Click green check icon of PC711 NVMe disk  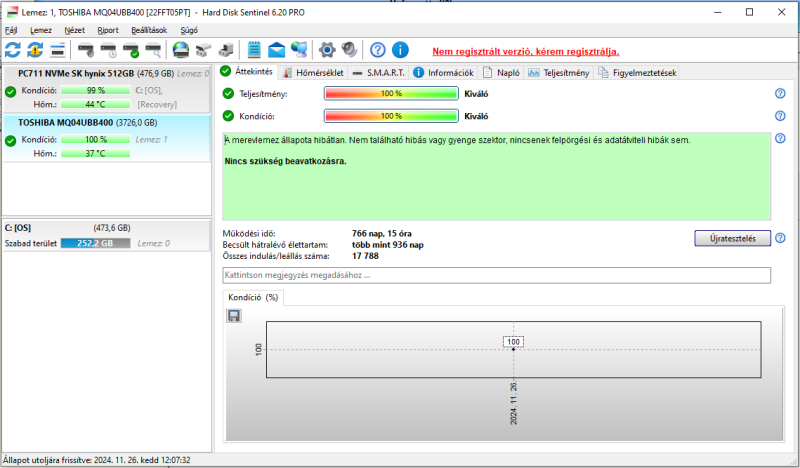(x=10, y=92)
